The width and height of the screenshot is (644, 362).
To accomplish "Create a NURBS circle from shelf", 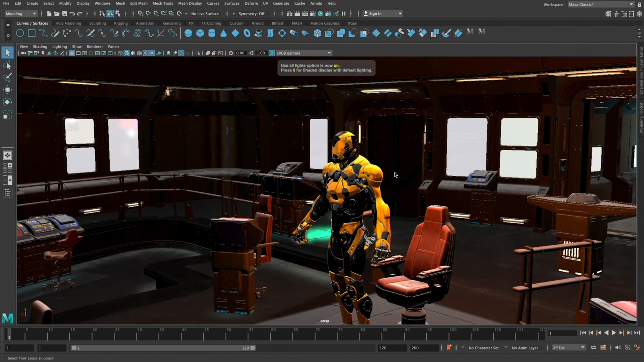I will click(20, 33).
